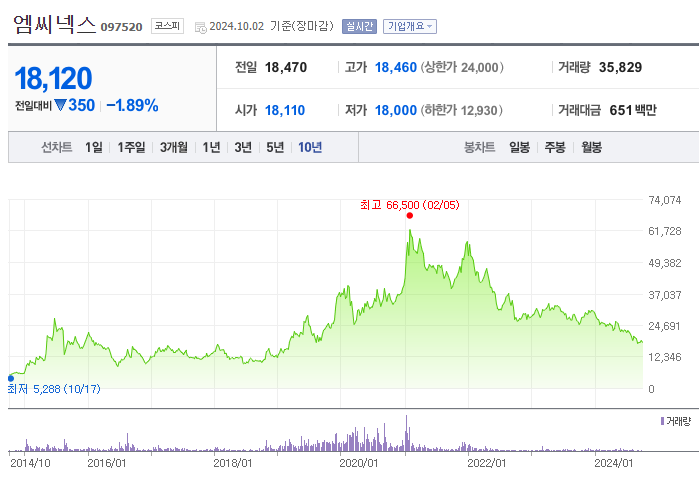Click the 거래량 value 35,829

tap(620, 67)
